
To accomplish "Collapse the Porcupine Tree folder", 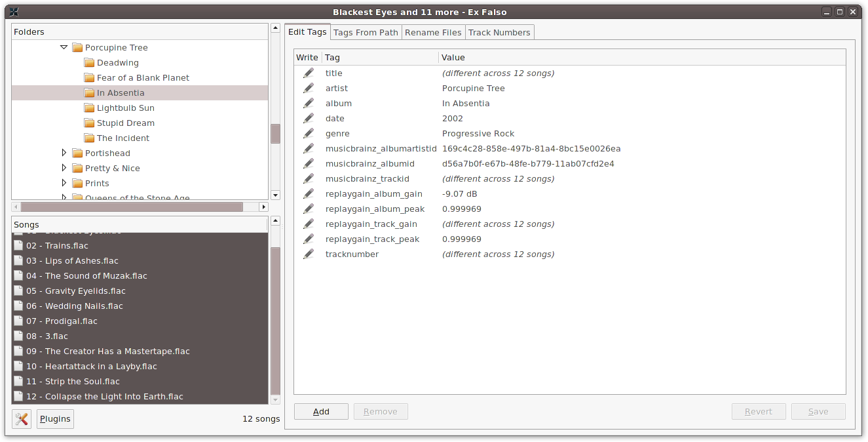I will 64,47.
